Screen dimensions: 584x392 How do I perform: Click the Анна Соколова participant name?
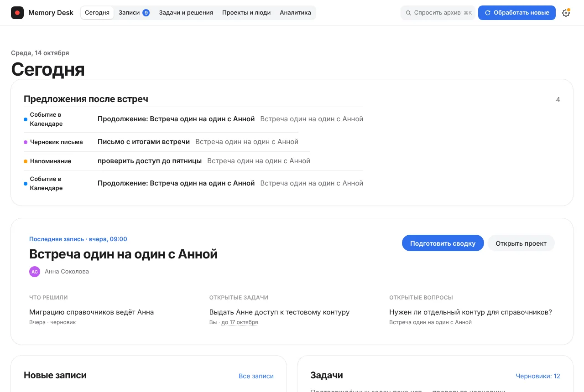pyautogui.click(x=67, y=272)
